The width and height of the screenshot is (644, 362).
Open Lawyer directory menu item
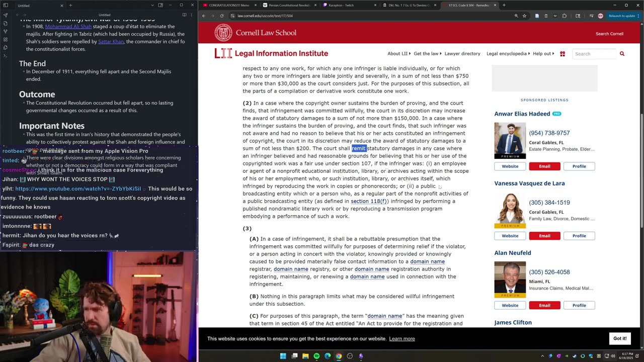tap(462, 54)
